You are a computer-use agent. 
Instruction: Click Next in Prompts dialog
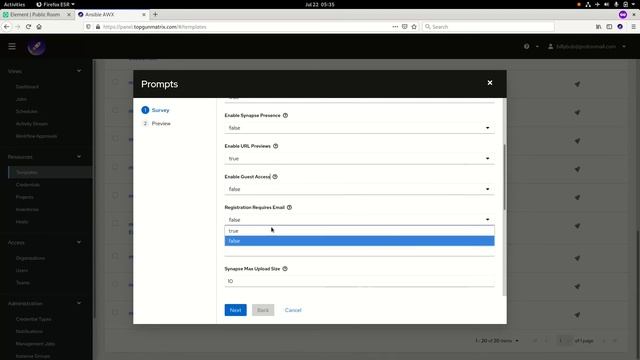point(236,310)
